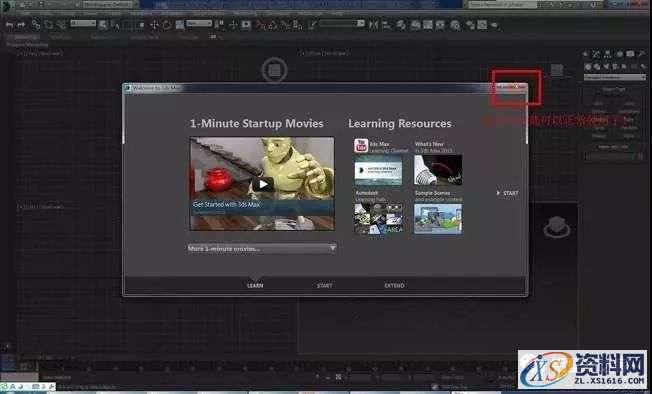Viewport: 652px width, 394px height.
Task: Open the More 1-minute movies dropdown
Action: [262, 249]
